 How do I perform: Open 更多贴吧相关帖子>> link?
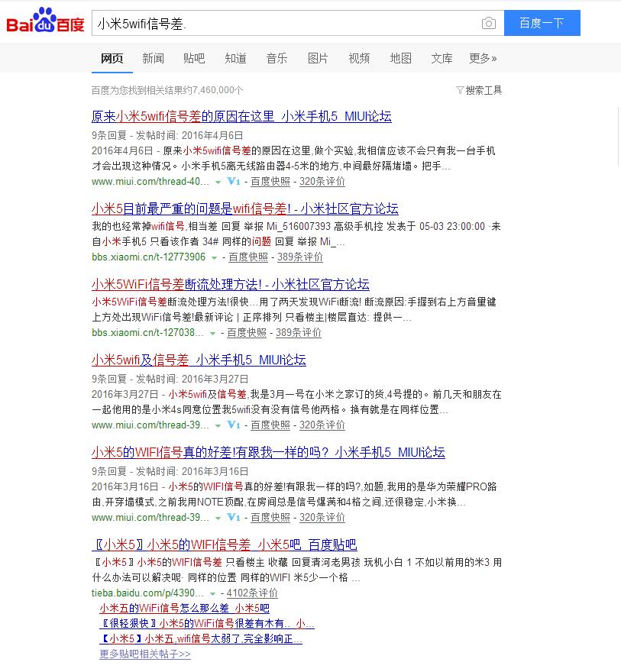[144, 654]
